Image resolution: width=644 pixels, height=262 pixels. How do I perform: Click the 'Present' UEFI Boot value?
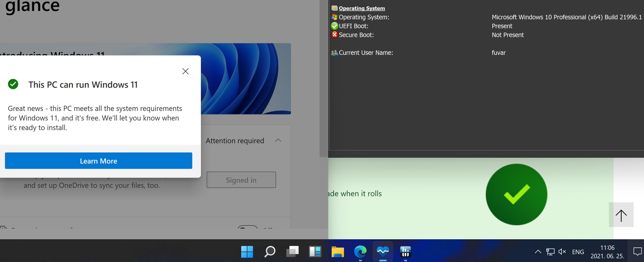(502, 26)
